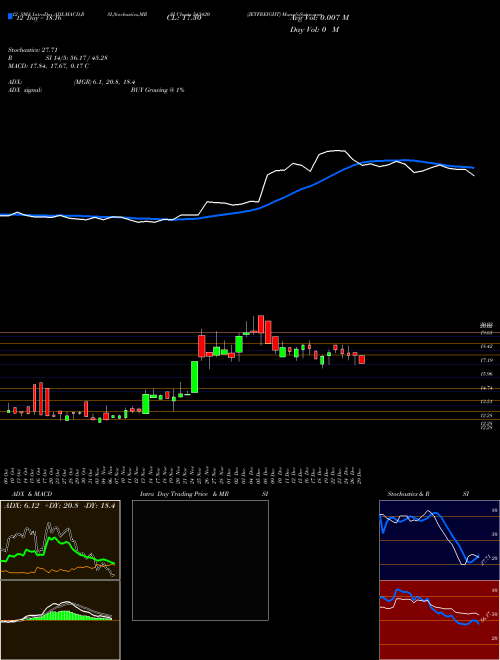Click the 'BUY Growing @ 1%' signal text
500x660 pixels.
coord(157,90)
